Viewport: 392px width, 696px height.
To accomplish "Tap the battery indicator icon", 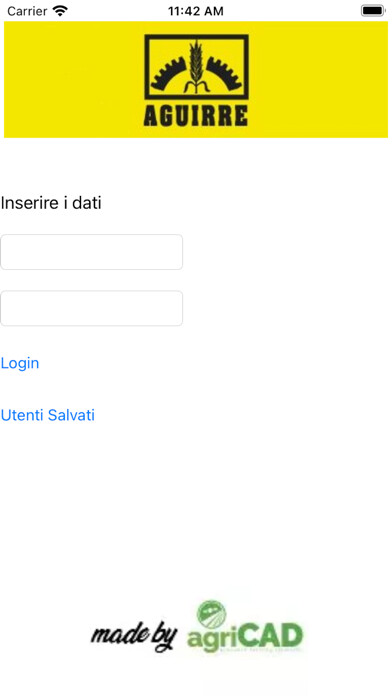I will pos(372,10).
